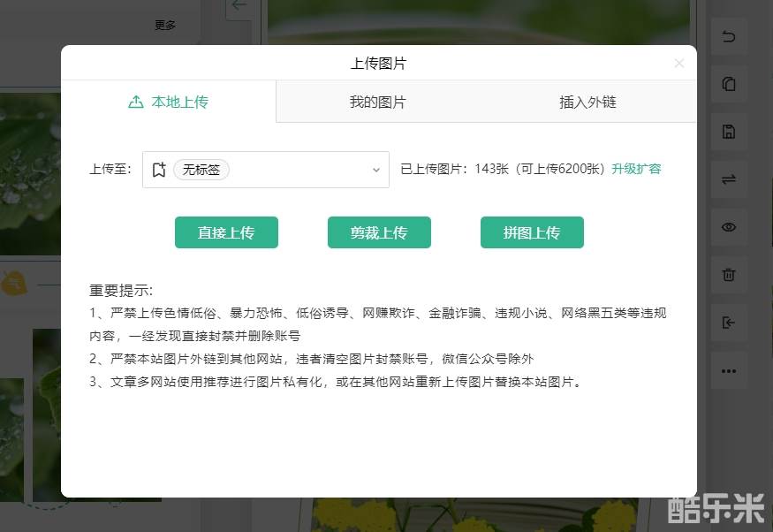The height and width of the screenshot is (532, 773).
Task: Open the 更多 menu at top left
Action: tap(165, 26)
